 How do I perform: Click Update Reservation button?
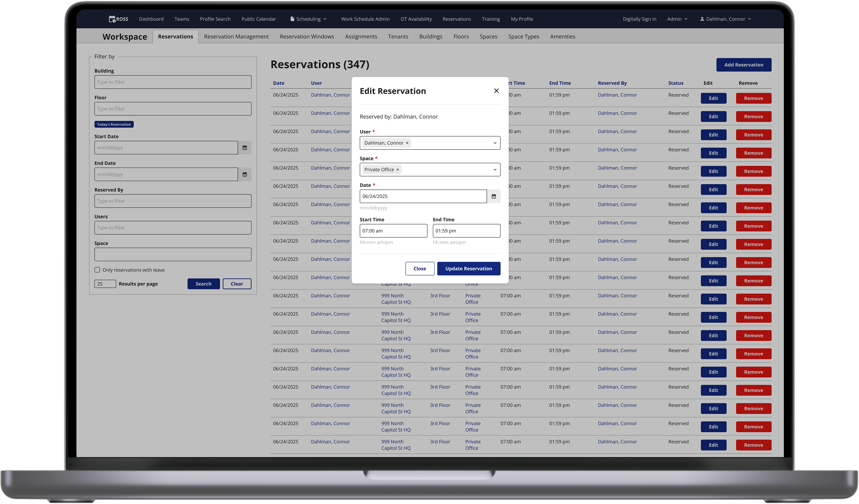tap(468, 269)
